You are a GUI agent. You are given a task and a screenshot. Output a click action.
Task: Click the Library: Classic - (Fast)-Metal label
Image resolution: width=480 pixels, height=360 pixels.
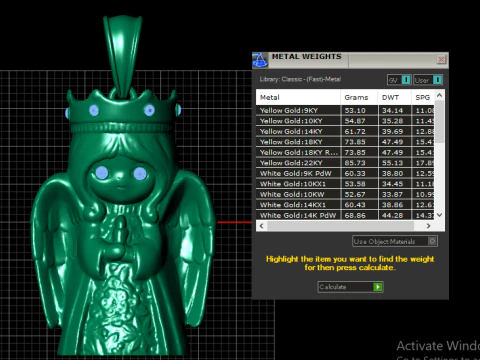300,79
